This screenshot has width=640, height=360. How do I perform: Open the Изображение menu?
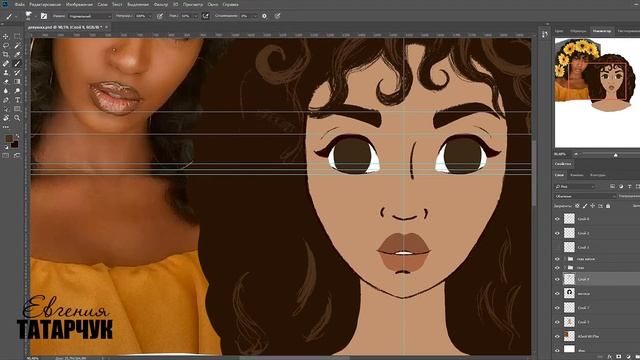(79, 4)
